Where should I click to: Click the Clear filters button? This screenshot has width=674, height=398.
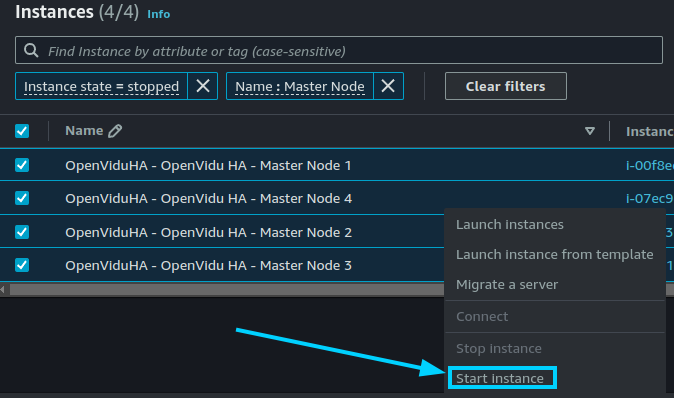506,86
